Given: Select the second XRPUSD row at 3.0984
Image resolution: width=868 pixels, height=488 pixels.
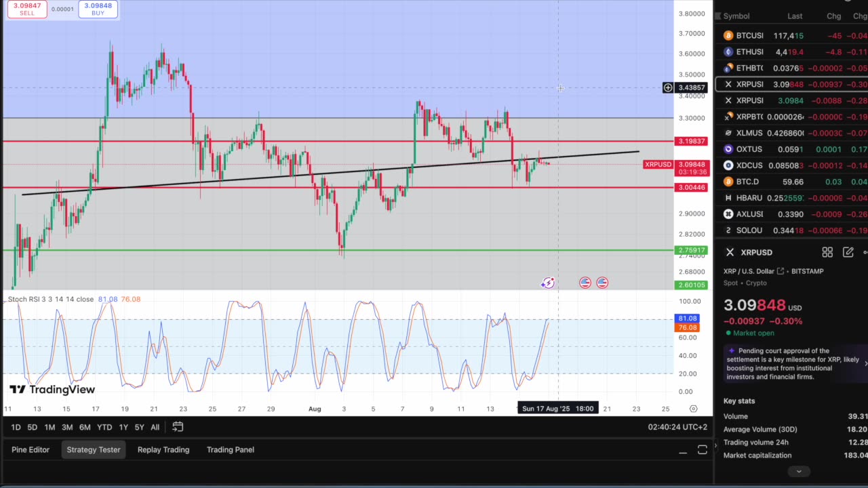Looking at the screenshot, I should coord(791,100).
